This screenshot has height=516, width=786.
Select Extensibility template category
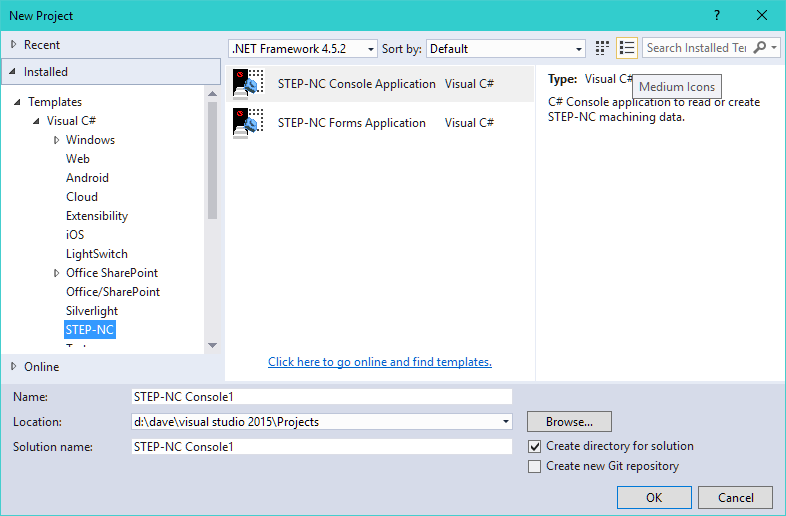tap(97, 216)
